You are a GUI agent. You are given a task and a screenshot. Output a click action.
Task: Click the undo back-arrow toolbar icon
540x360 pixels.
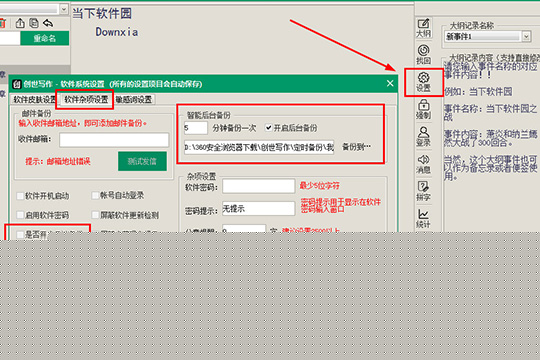coord(48,23)
